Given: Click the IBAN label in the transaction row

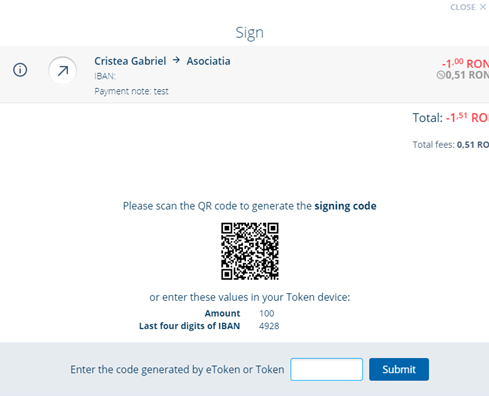Looking at the screenshot, I should tap(105, 76).
